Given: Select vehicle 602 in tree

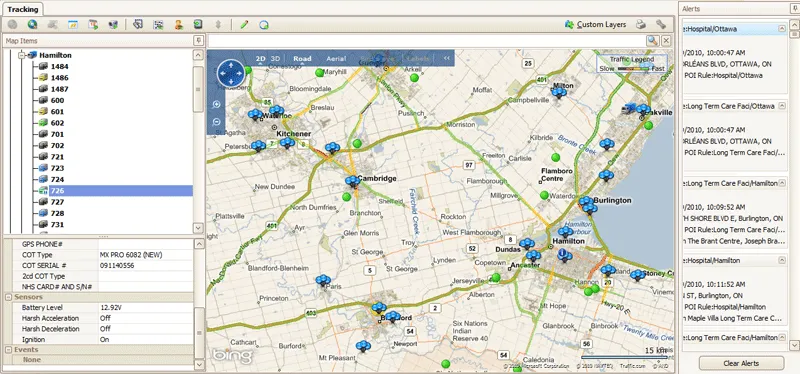Looking at the screenshot, I should pos(57,123).
